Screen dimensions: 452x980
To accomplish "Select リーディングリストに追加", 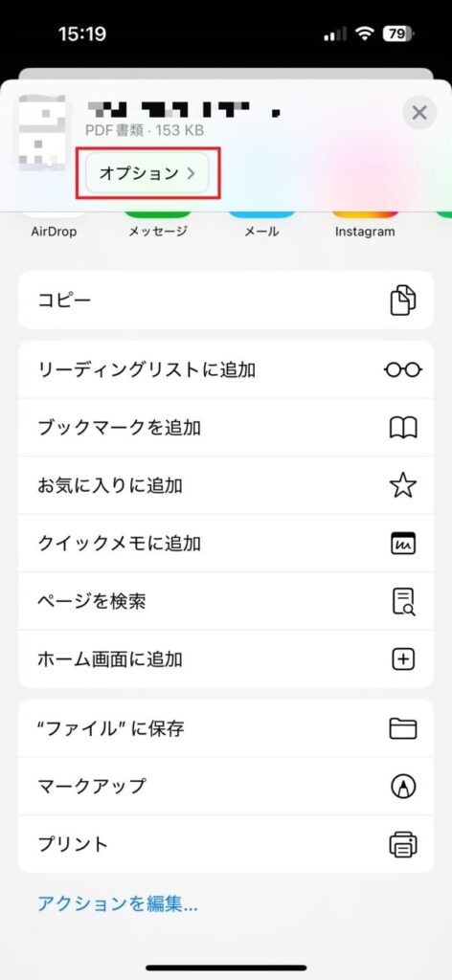I will pyautogui.click(x=226, y=370).
